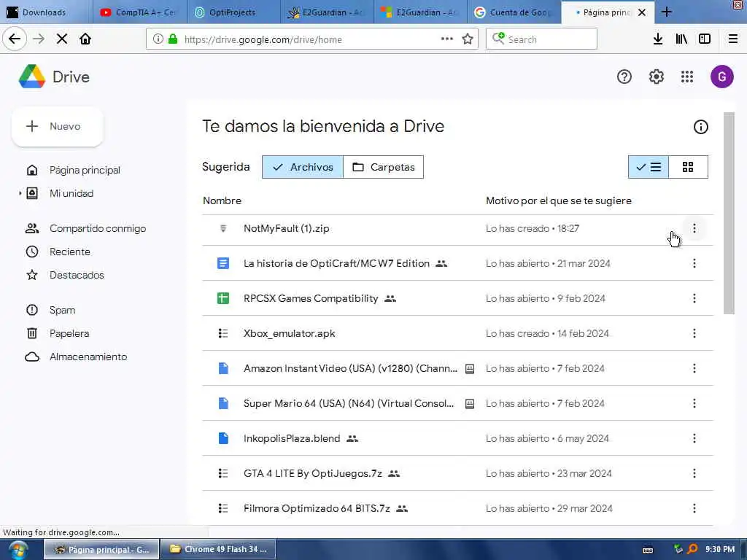Toggle the browser sidebar icon
This screenshot has height=560, width=747.
point(705,39)
